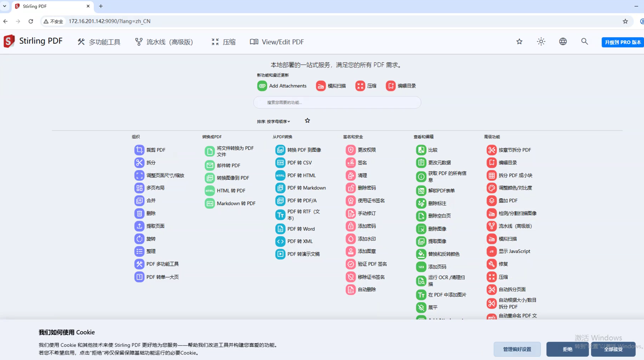Bookmark this page using the address bar star
The width and height of the screenshot is (644, 360).
(625, 21)
